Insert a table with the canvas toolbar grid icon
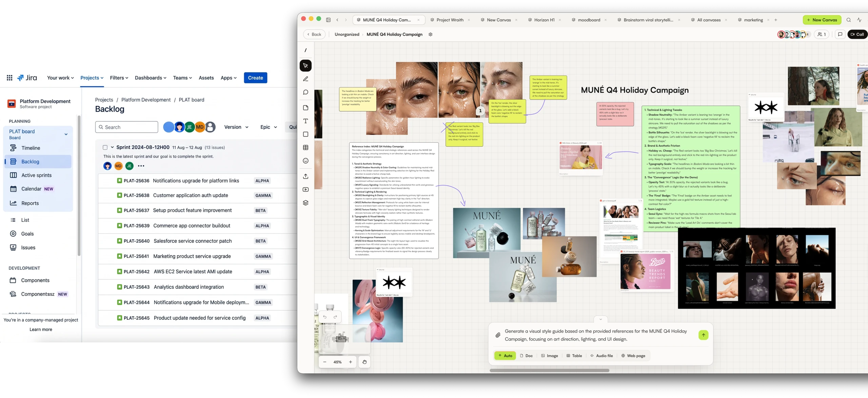The height and width of the screenshot is (398, 868). (305, 147)
